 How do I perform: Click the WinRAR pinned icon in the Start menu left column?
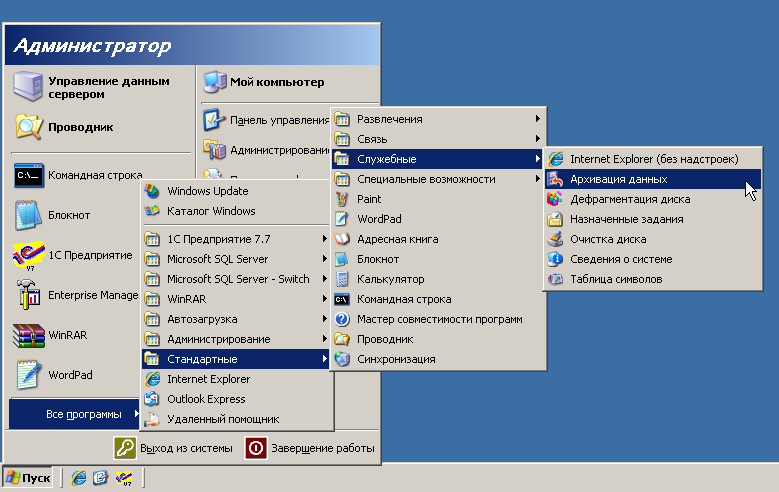(29, 335)
